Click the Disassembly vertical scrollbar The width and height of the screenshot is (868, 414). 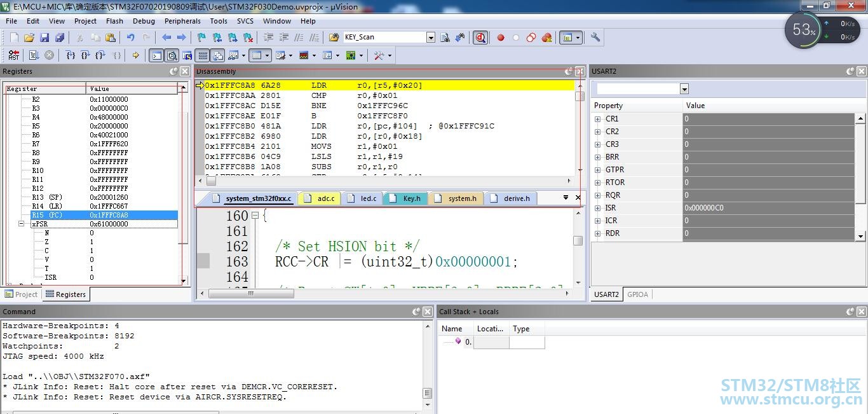580,127
